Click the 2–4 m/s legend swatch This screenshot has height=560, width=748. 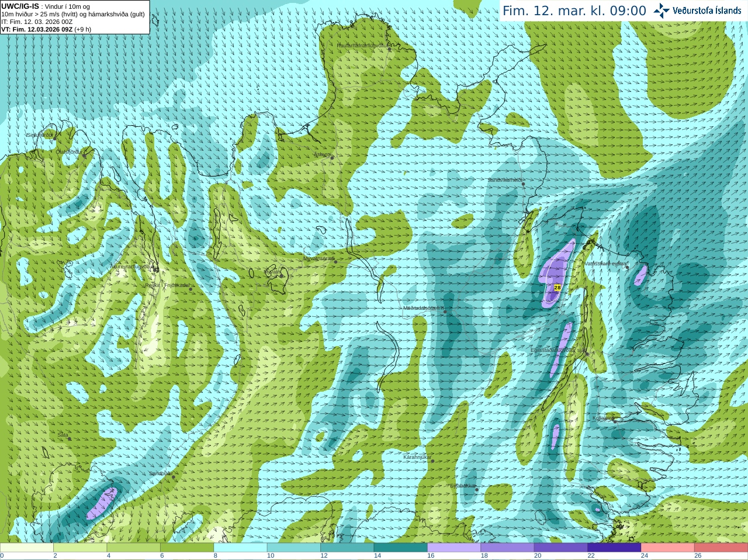click(80, 548)
